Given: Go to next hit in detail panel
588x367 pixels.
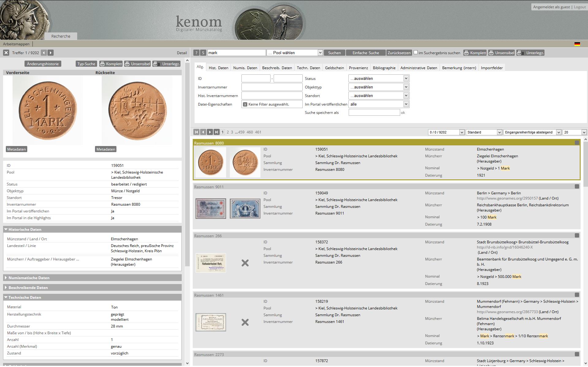Looking at the screenshot, I should tap(51, 53).
